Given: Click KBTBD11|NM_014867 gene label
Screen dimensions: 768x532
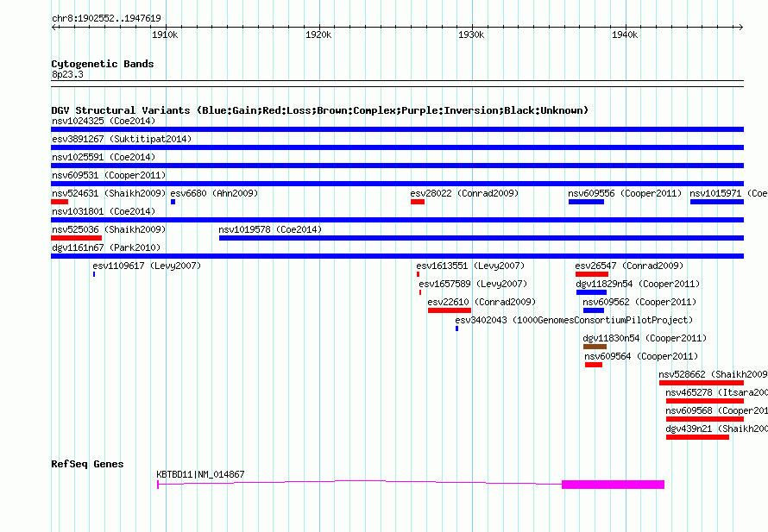Looking at the screenshot, I should point(200,474).
